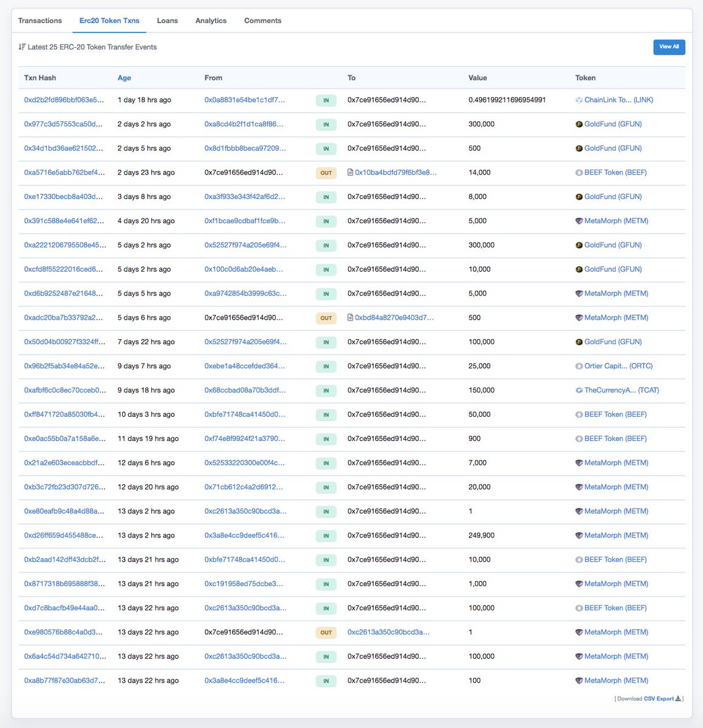Open contract address 0x10ba4bdfd79f6bf3e8...

pyautogui.click(x=396, y=172)
